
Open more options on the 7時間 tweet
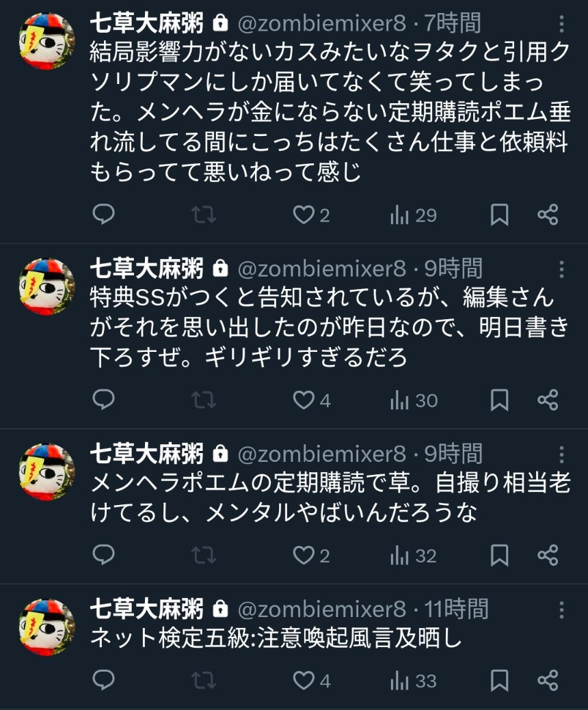coord(561,24)
